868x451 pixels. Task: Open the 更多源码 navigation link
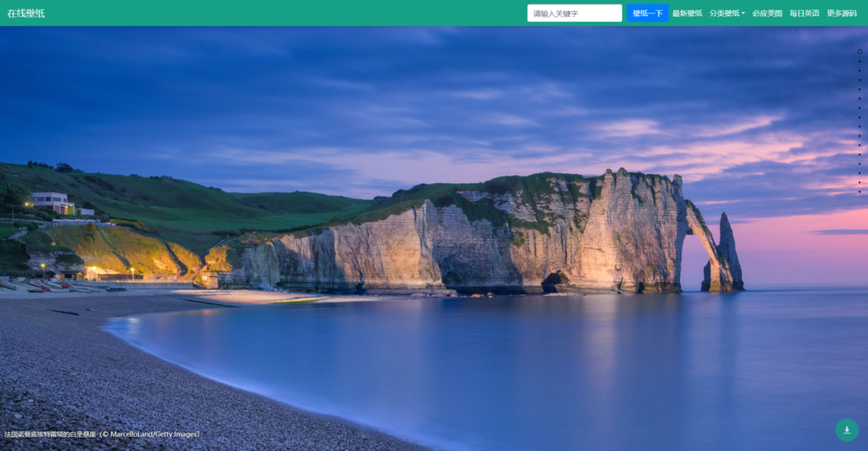click(x=842, y=14)
